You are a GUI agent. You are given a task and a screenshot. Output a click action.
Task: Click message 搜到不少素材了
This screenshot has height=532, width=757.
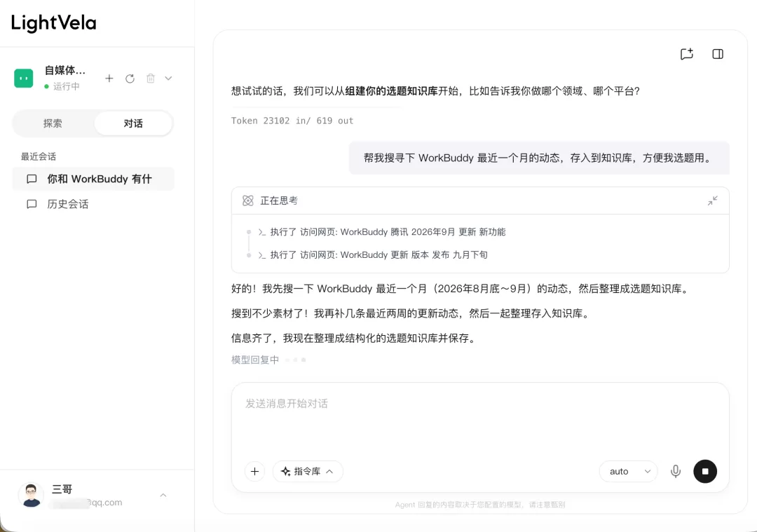coord(411,313)
